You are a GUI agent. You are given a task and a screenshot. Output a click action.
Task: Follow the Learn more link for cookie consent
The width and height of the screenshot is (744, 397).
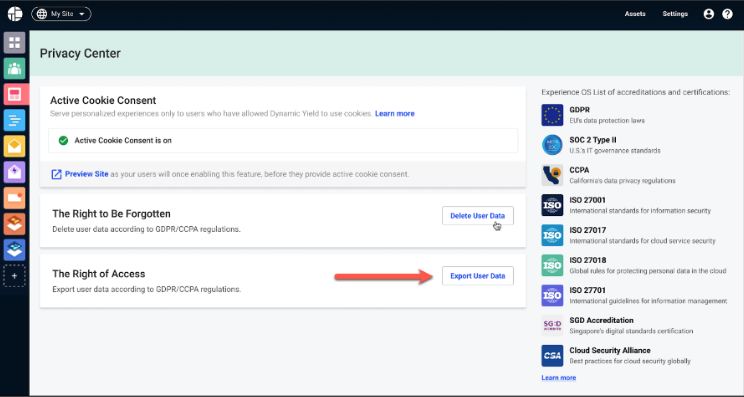[x=395, y=113]
